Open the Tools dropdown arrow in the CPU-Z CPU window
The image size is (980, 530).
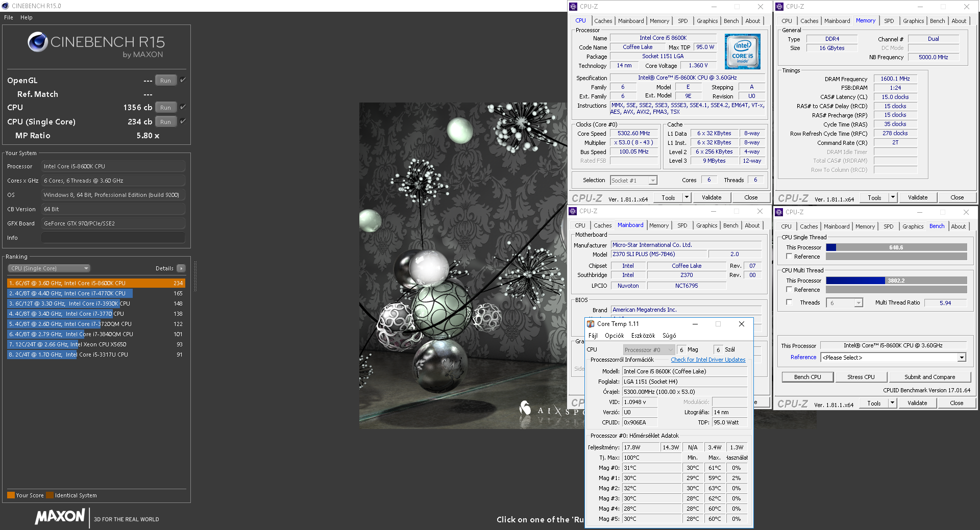(x=687, y=197)
